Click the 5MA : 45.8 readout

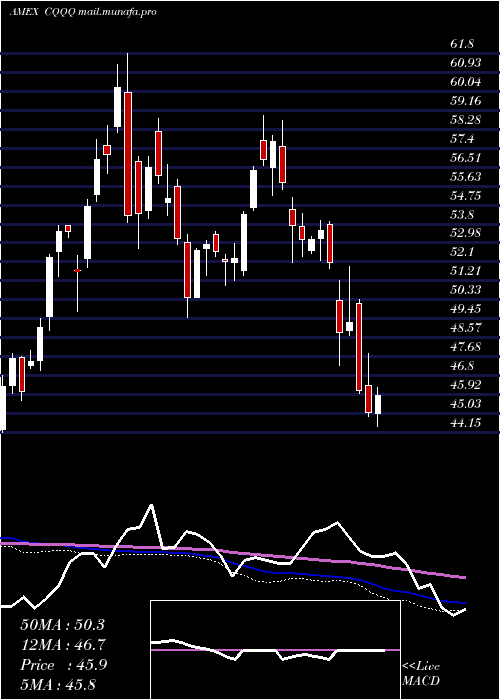(58, 685)
